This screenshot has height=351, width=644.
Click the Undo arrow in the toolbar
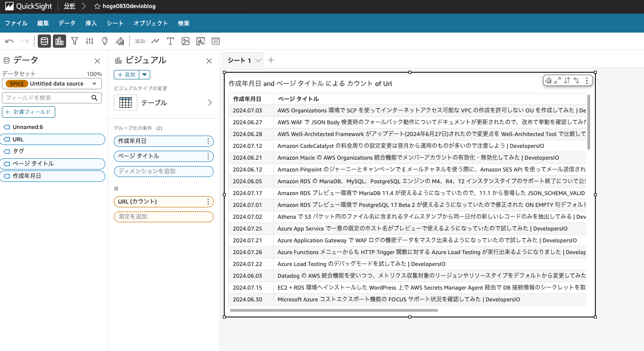click(x=9, y=41)
